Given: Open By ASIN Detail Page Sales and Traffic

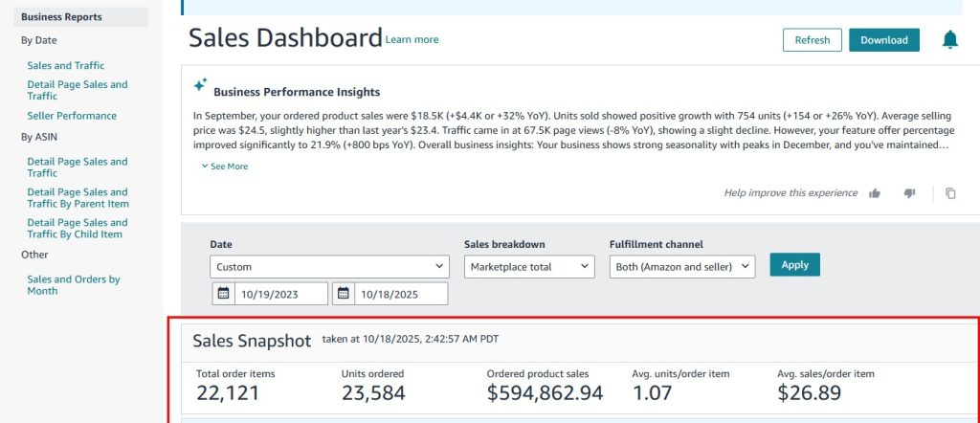Looking at the screenshot, I should tap(77, 167).
